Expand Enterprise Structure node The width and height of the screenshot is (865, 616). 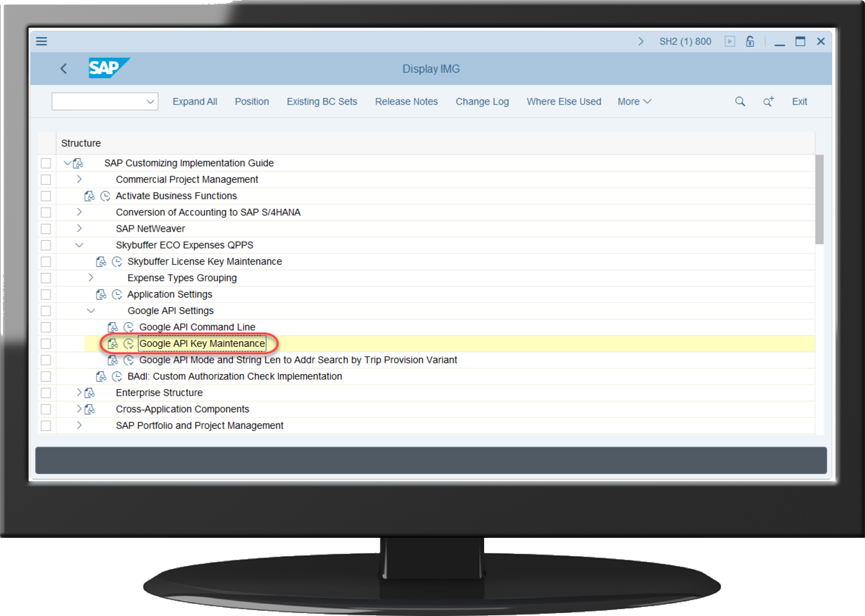[x=79, y=393]
